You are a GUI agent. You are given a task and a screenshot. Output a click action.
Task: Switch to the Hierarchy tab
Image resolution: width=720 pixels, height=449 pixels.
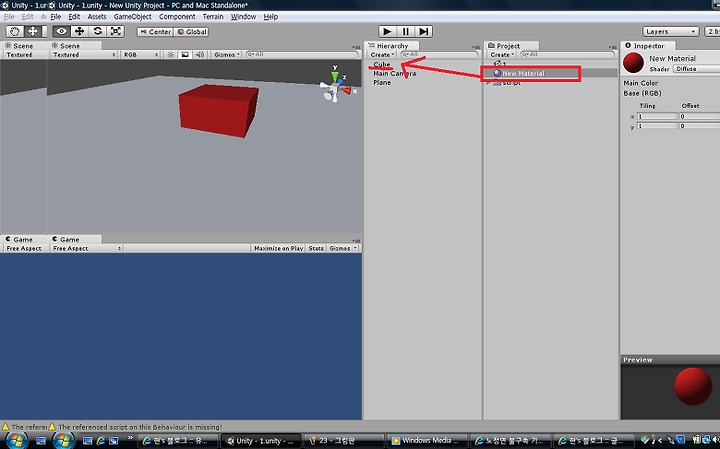pyautogui.click(x=392, y=45)
